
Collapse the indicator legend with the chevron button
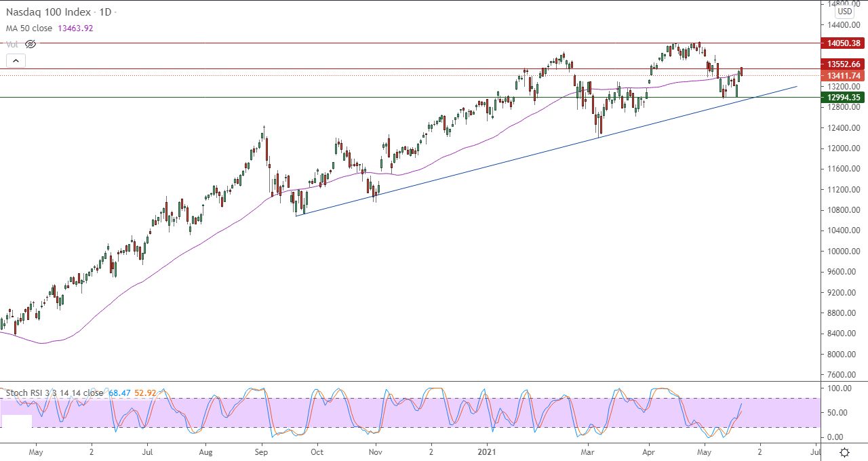click(x=16, y=60)
